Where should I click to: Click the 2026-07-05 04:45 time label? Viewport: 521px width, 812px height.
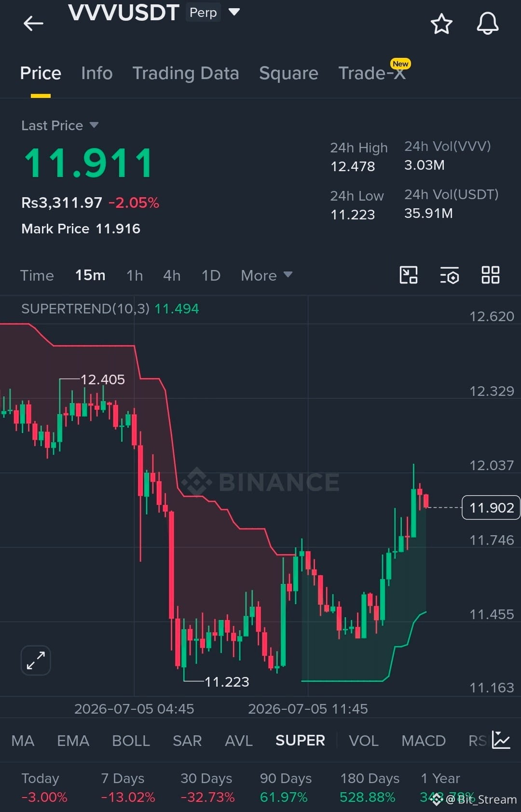(x=134, y=709)
